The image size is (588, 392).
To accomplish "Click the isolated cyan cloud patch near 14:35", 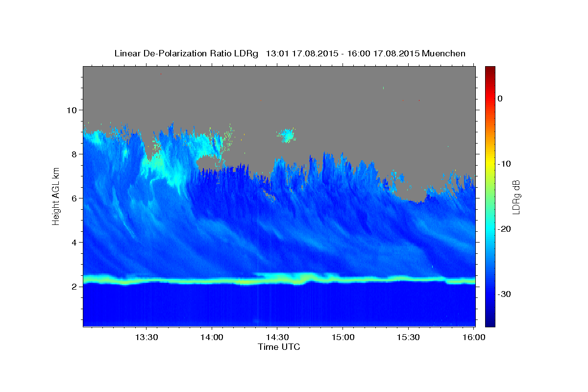I will coord(287,135).
